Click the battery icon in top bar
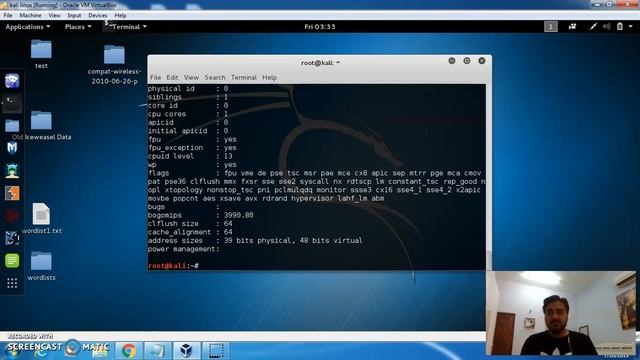 [x=620, y=27]
